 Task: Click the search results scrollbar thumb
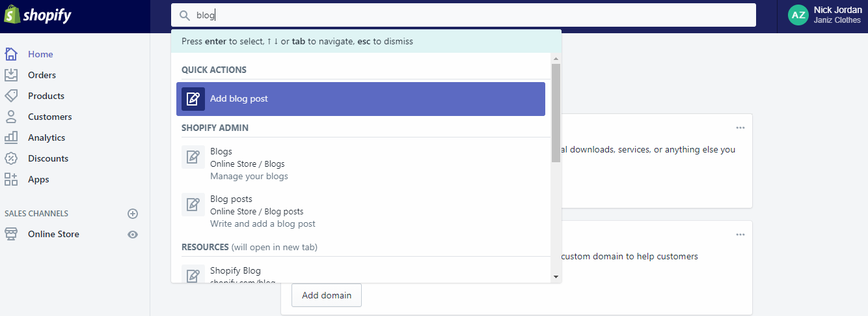pos(556,113)
